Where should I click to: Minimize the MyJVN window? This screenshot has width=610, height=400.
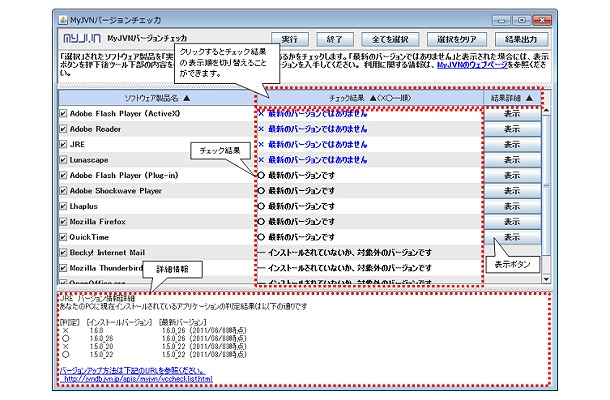501,20
